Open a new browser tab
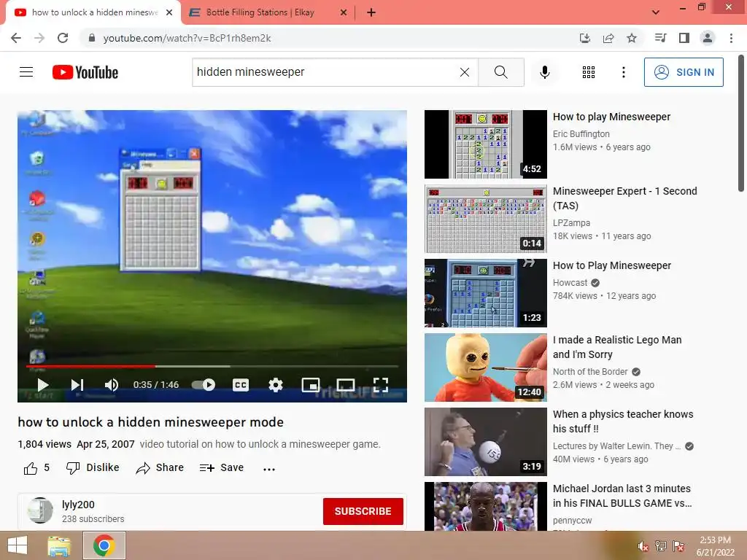This screenshot has width=747, height=560. [x=371, y=12]
